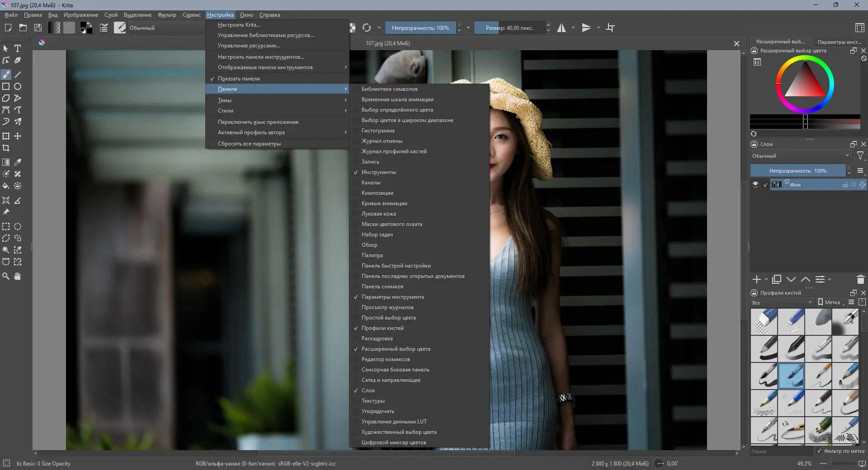Select the Zoom magnifier tool

(x=6, y=276)
